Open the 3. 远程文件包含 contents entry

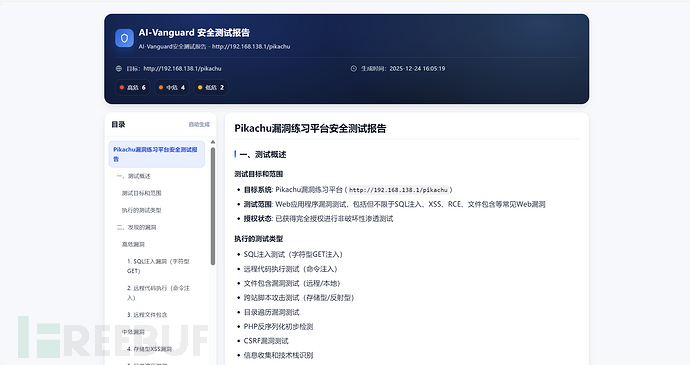click(x=147, y=315)
